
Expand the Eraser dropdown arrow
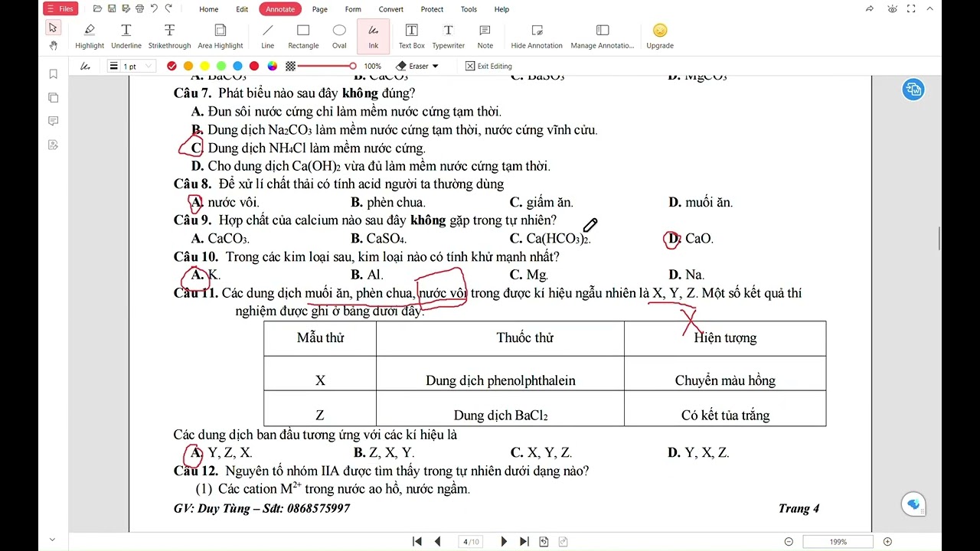[x=436, y=67]
